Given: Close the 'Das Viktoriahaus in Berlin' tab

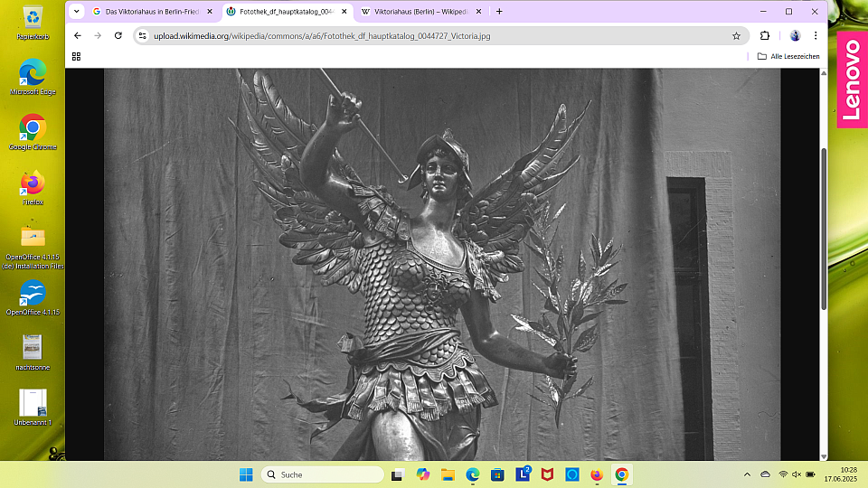Looking at the screenshot, I should [210, 12].
